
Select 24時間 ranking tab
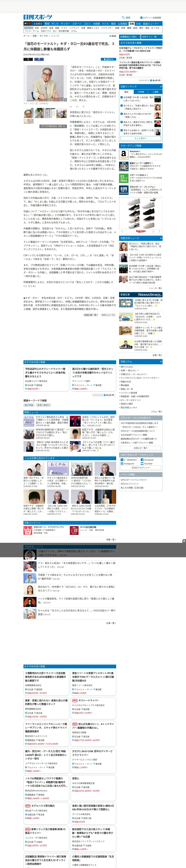click(141, 92)
